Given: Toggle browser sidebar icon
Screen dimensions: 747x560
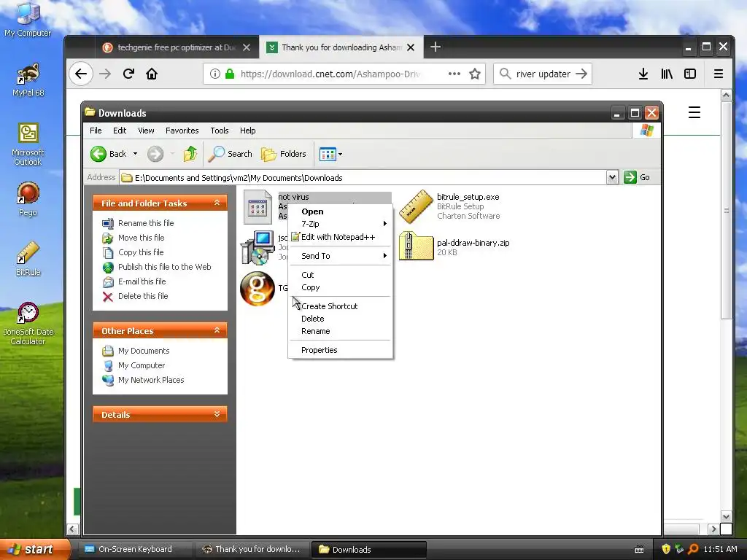Looking at the screenshot, I should click(x=690, y=74).
